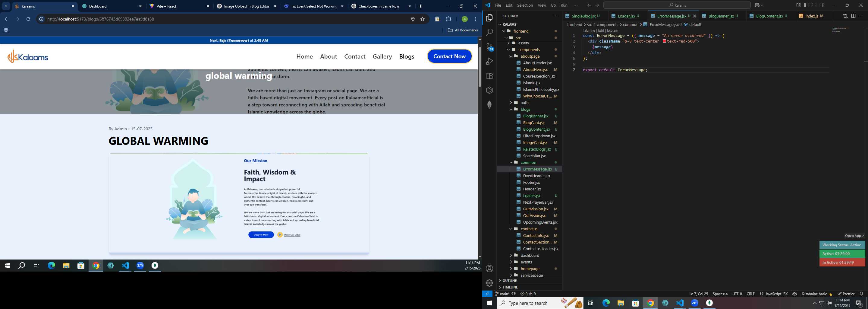Open the About nav link
Image resolution: width=868 pixels, height=309 pixels.
[x=328, y=56]
